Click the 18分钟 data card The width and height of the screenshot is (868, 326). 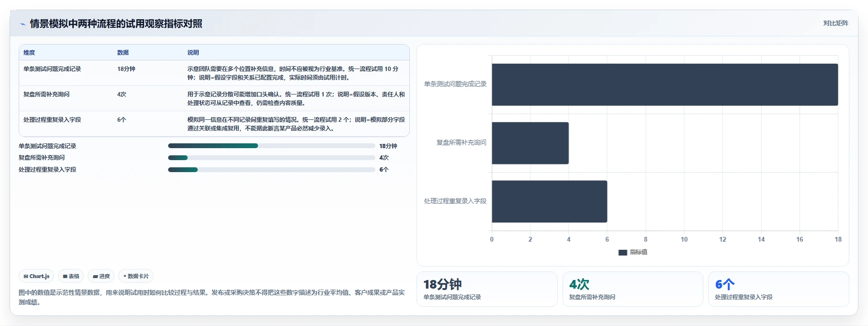click(487, 289)
